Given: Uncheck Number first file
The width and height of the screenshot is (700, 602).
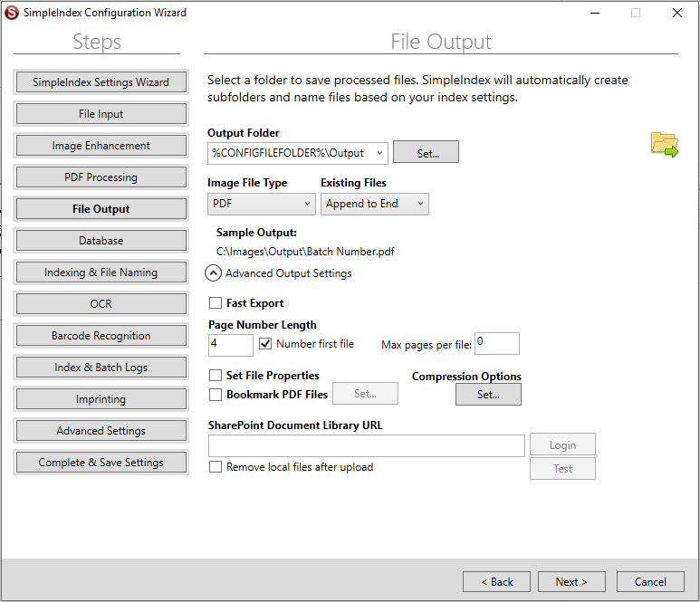Looking at the screenshot, I should point(265,344).
